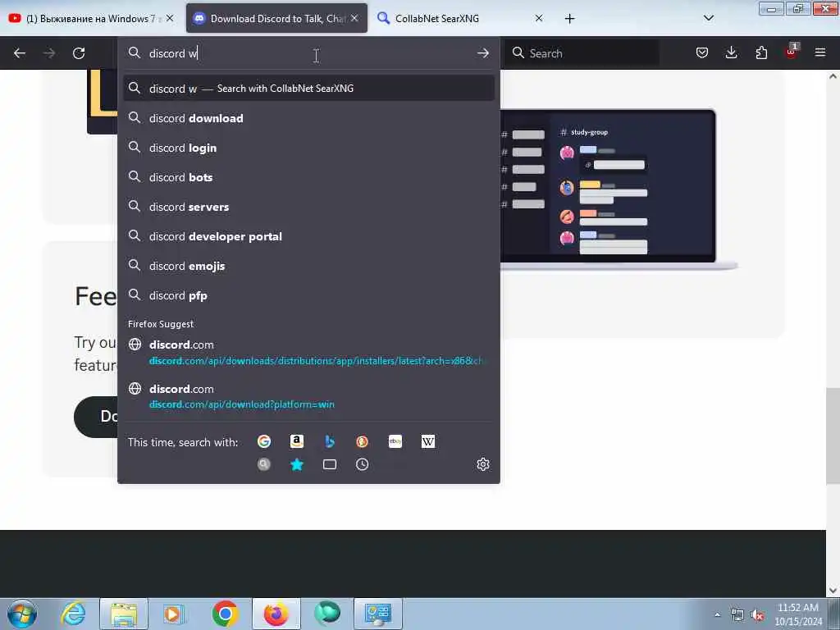Select 'discord w — Search with CollabNet SearXNG' row
Screen dimensions: 840x630
(x=308, y=89)
